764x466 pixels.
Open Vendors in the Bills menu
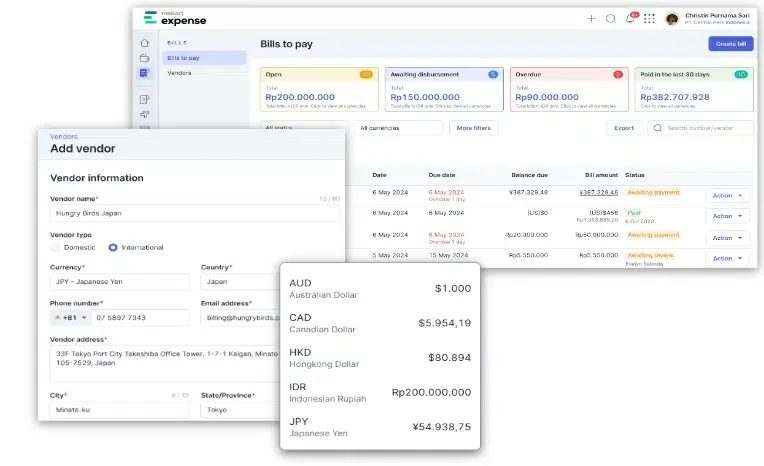(x=179, y=73)
